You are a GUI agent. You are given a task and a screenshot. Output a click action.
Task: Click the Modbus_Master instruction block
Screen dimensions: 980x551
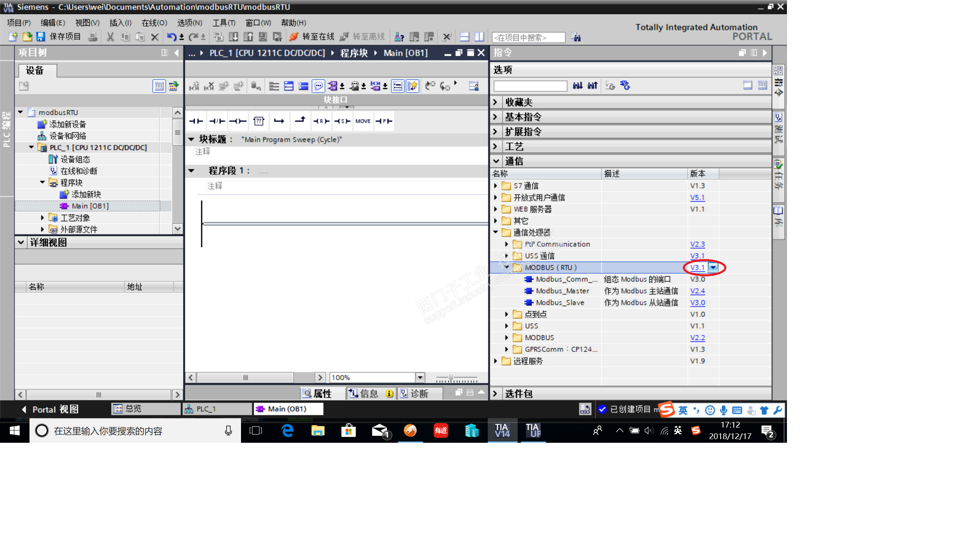[562, 291]
